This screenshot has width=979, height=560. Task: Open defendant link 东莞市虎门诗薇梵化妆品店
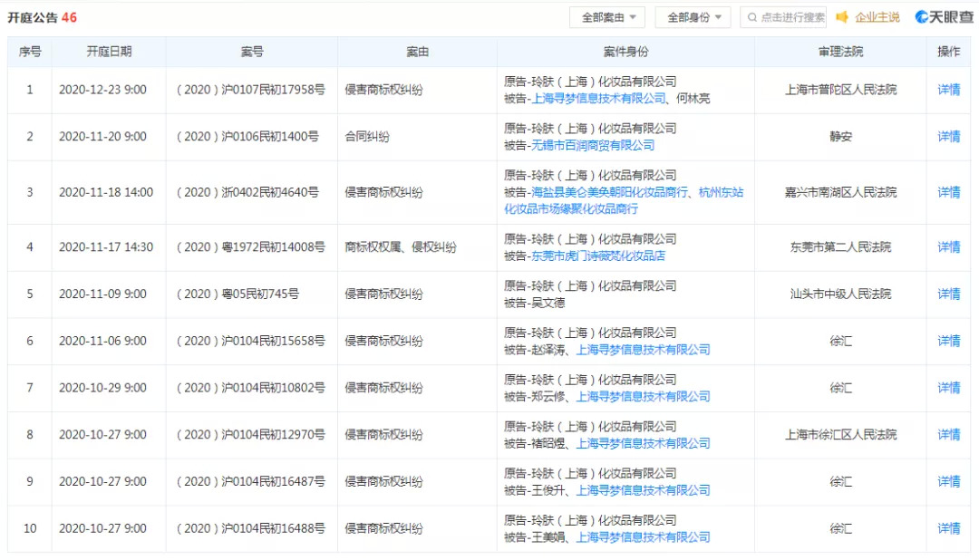[598, 256]
